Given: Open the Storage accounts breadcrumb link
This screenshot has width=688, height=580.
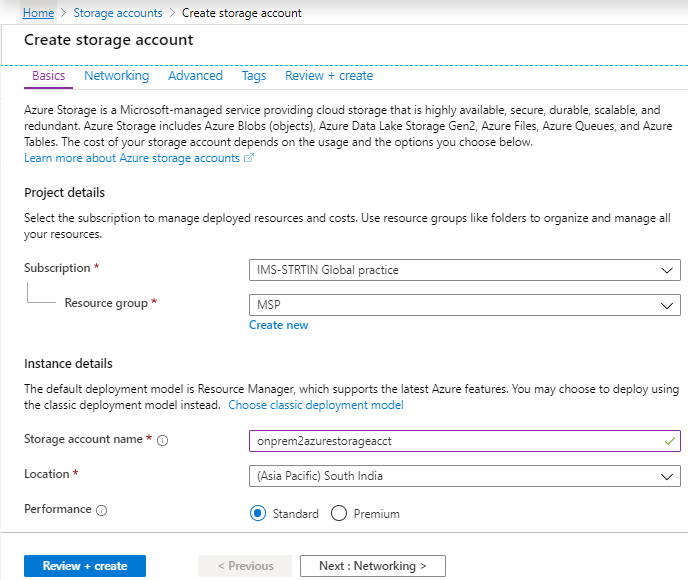Looking at the screenshot, I should pos(118,13).
